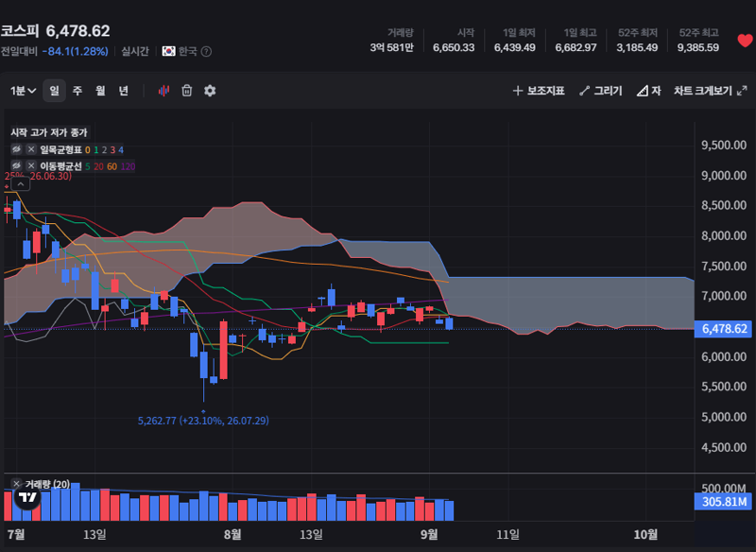Click the 4,500.00 price axis label
The height and width of the screenshot is (552, 756).
point(724,447)
